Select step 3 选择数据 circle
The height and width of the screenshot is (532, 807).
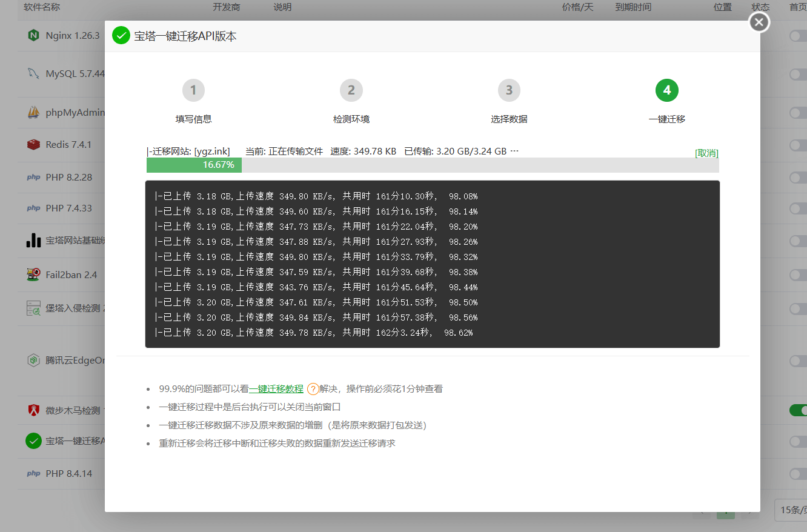[x=509, y=91]
